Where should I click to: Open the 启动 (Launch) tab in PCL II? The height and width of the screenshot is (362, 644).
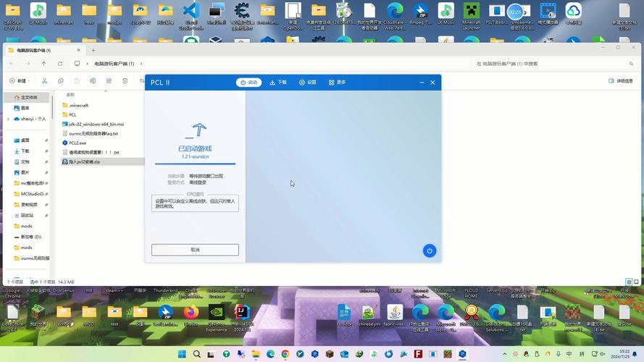pos(249,83)
